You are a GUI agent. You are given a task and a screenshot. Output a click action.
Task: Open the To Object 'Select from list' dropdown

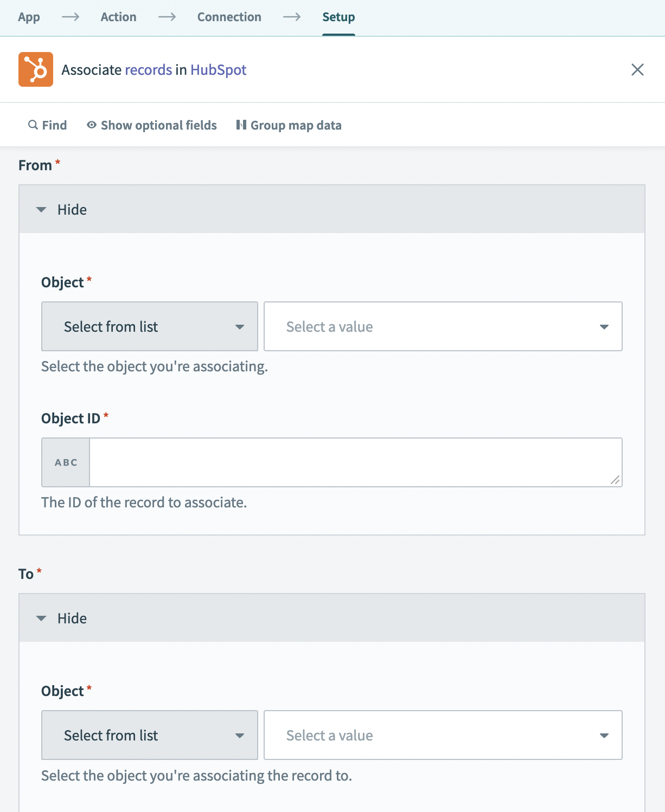click(150, 735)
